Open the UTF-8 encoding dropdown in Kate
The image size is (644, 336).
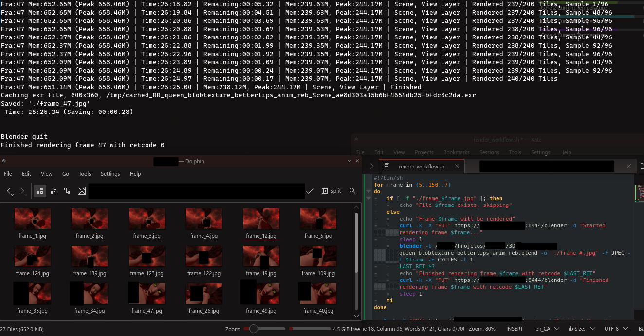(x=617, y=329)
